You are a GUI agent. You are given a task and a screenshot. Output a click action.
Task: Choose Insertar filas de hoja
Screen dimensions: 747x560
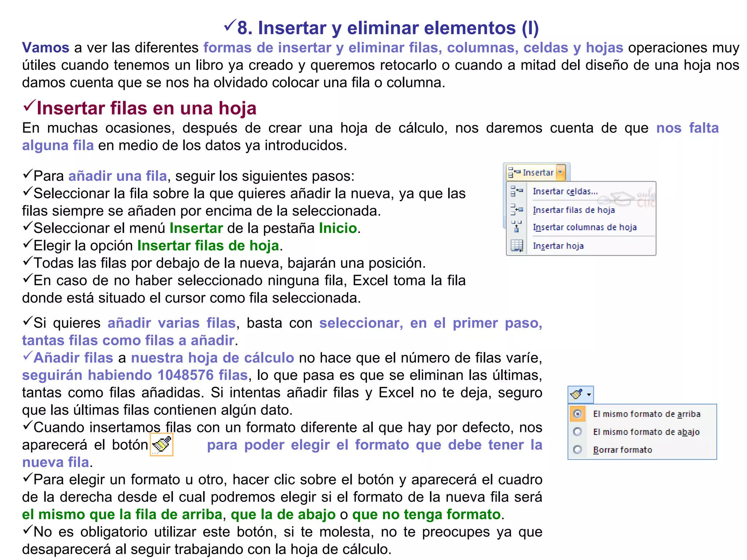(574, 210)
